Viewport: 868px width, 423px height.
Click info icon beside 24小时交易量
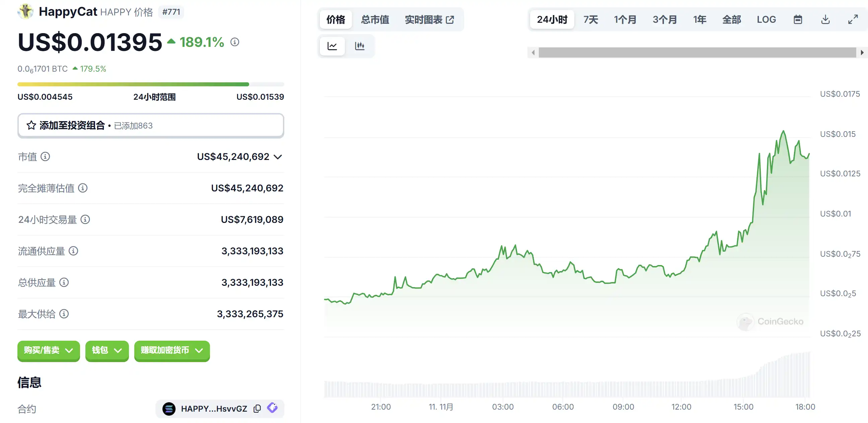click(85, 220)
